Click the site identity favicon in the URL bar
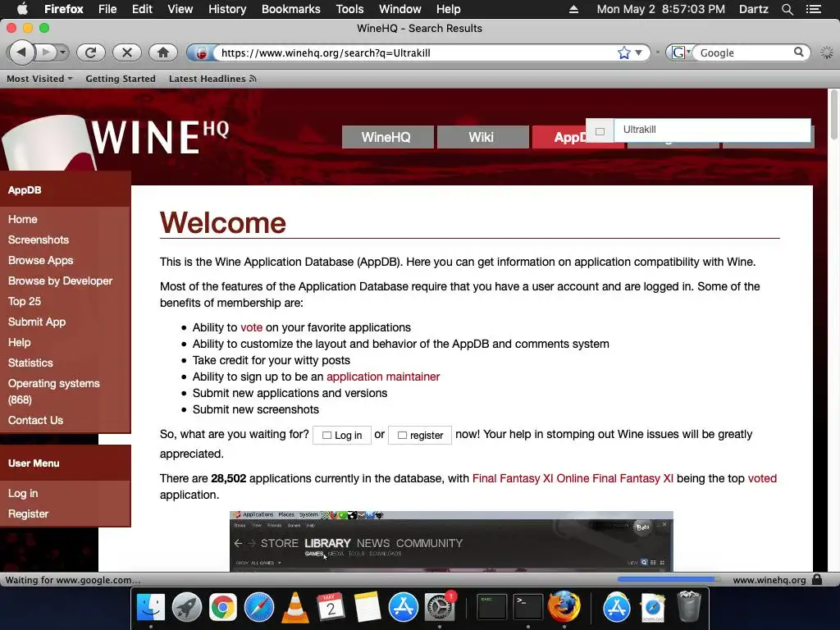840x630 pixels. (x=202, y=53)
